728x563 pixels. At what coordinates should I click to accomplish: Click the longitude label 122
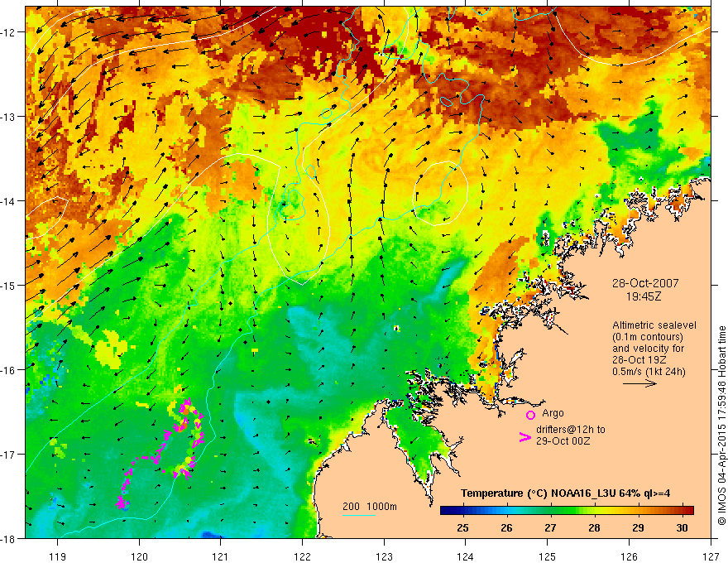coord(302,556)
